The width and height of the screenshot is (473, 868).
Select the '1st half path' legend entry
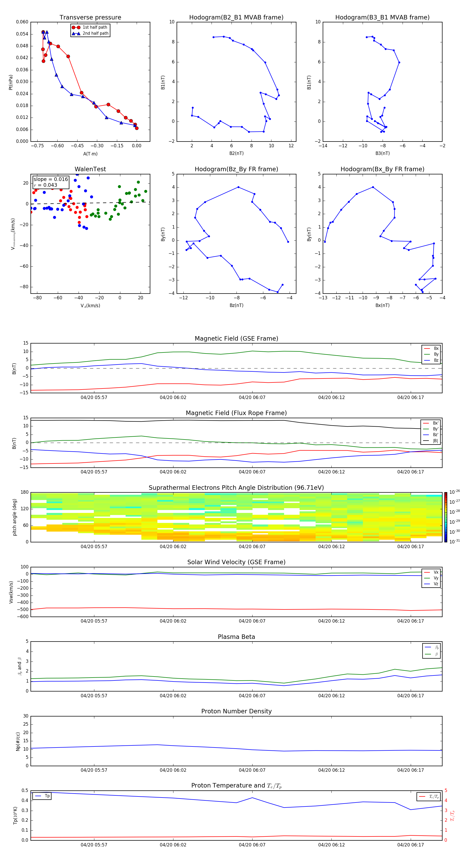tap(90, 27)
